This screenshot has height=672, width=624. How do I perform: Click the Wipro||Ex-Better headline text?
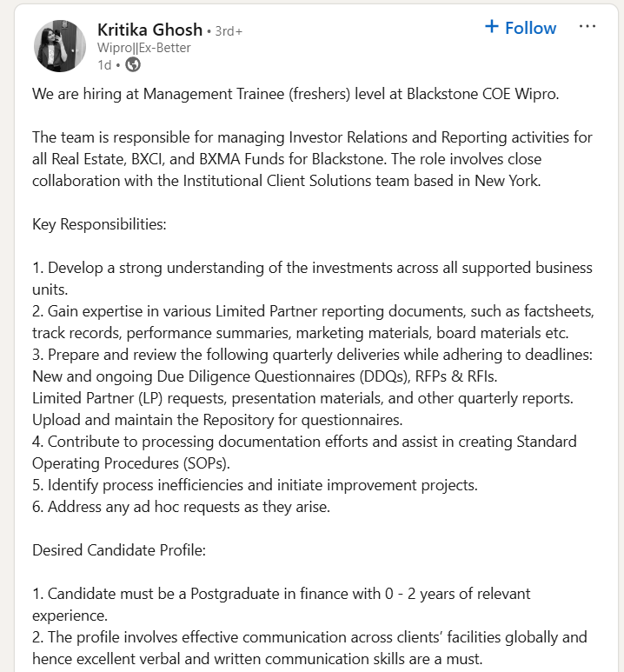[143, 48]
